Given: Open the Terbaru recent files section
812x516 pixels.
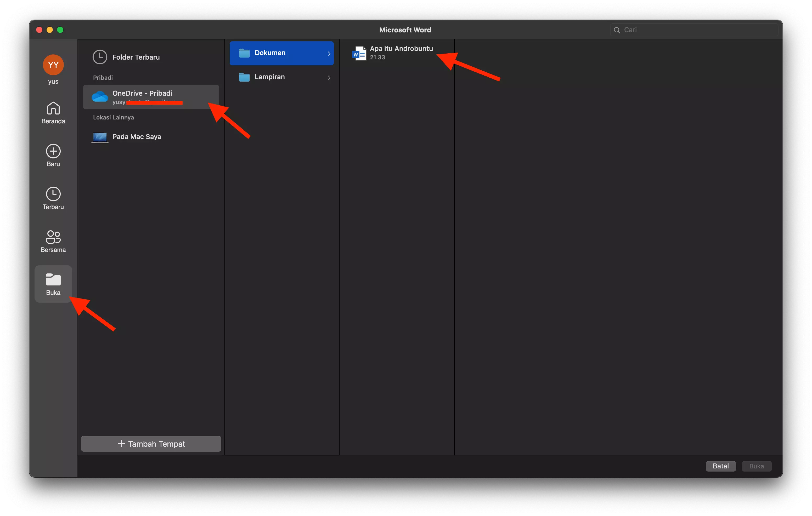Looking at the screenshot, I should (x=53, y=198).
